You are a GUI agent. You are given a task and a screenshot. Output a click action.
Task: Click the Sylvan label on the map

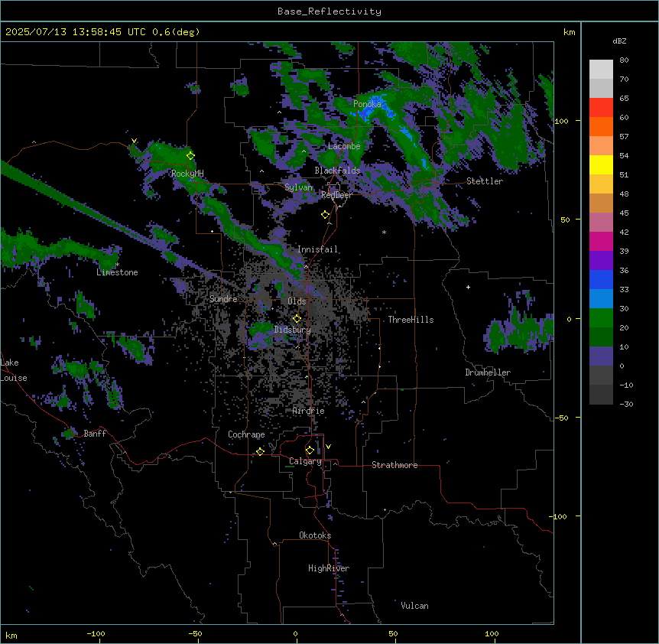[298, 187]
